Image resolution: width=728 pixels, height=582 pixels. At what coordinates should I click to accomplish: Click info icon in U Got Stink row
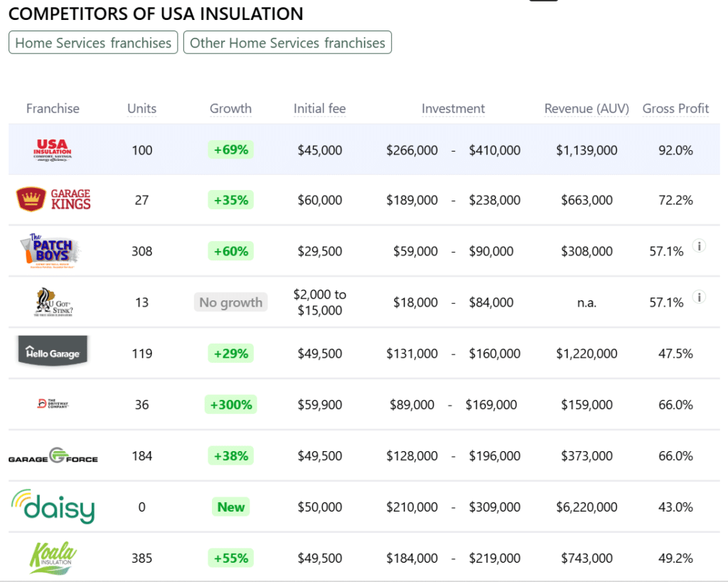(700, 297)
